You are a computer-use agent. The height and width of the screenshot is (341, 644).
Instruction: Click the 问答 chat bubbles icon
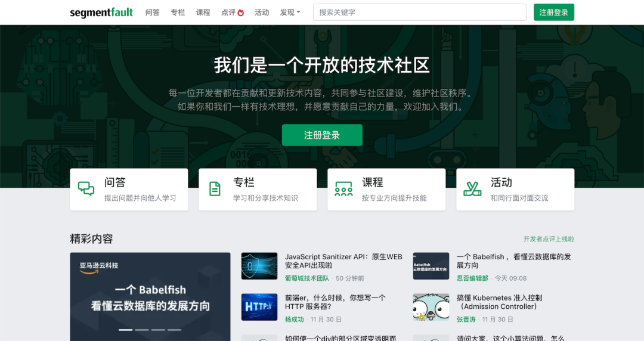pyautogui.click(x=86, y=189)
